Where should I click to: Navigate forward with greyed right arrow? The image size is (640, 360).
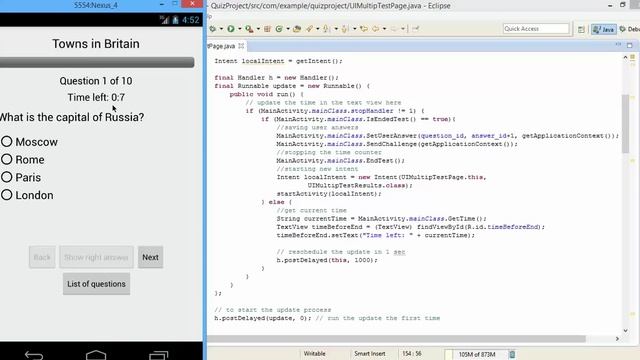tap(394, 29)
